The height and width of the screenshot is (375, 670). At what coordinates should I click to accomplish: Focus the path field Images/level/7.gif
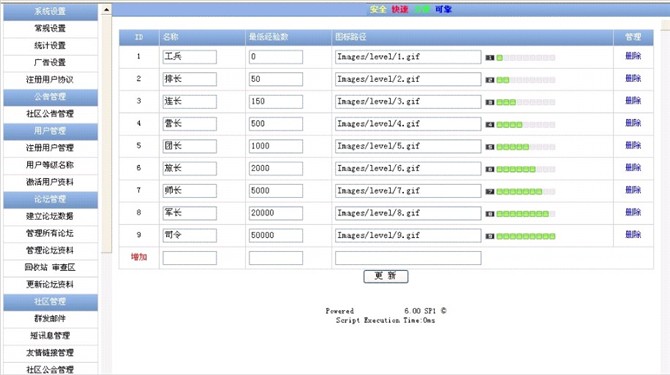tap(408, 190)
